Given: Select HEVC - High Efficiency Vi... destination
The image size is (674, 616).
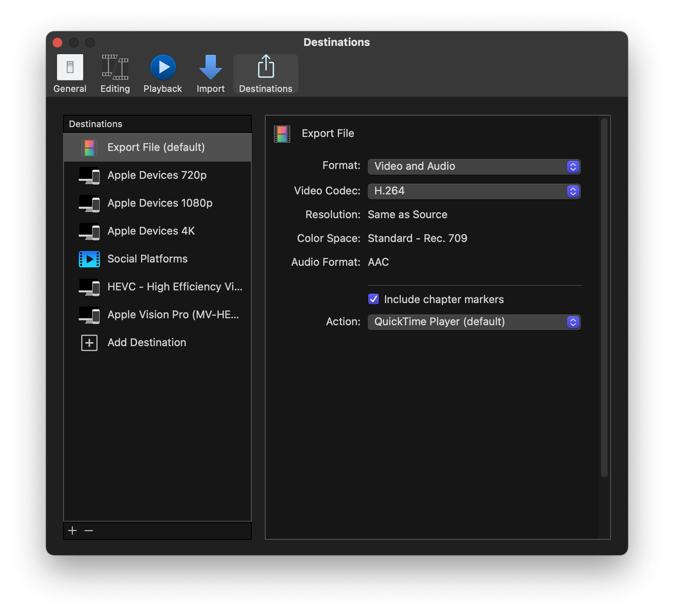Looking at the screenshot, I should coord(157,287).
